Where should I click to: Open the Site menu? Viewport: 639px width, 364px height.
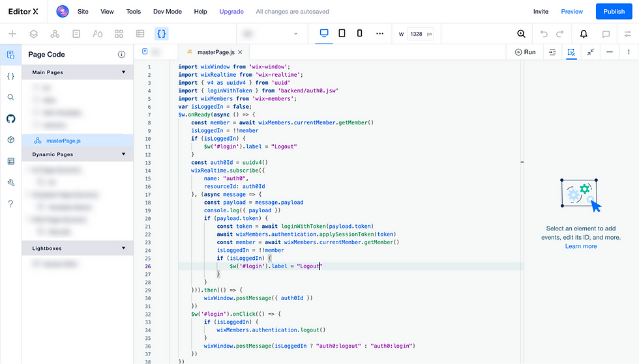[83, 12]
